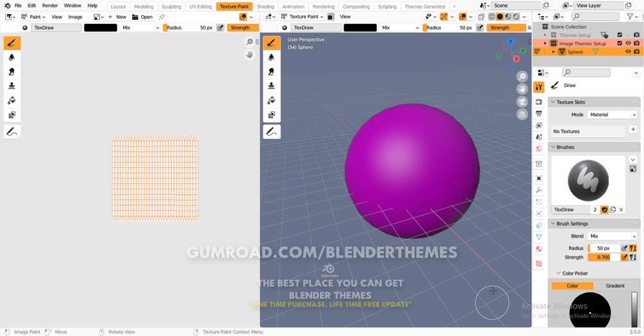Open the Paint mode dropdown in image editor
This screenshot has height=336, width=644.
(33, 17)
